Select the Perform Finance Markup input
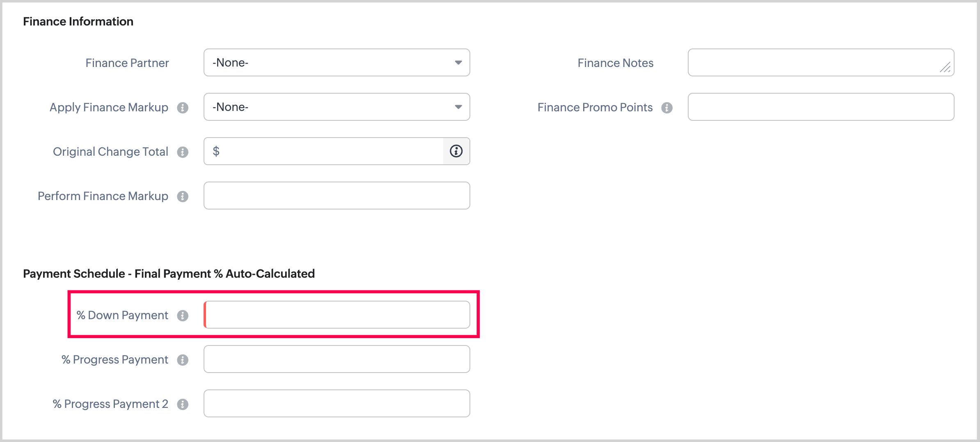This screenshot has height=442, width=980. click(337, 196)
